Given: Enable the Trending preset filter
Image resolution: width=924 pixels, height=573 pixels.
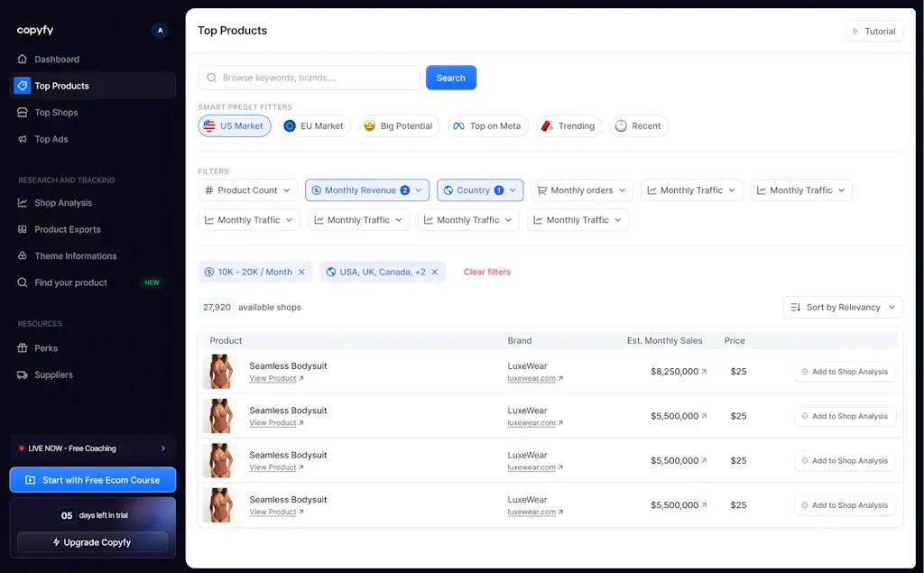Looking at the screenshot, I should (x=568, y=126).
